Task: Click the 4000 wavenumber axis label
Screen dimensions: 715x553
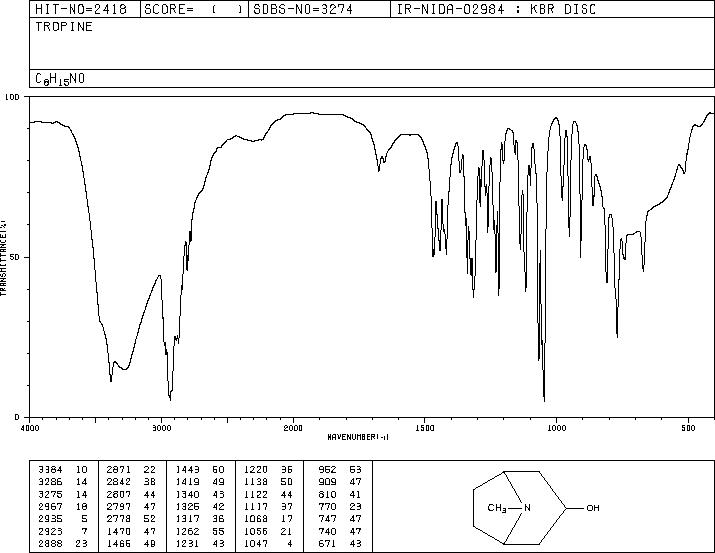Action: [x=30, y=428]
